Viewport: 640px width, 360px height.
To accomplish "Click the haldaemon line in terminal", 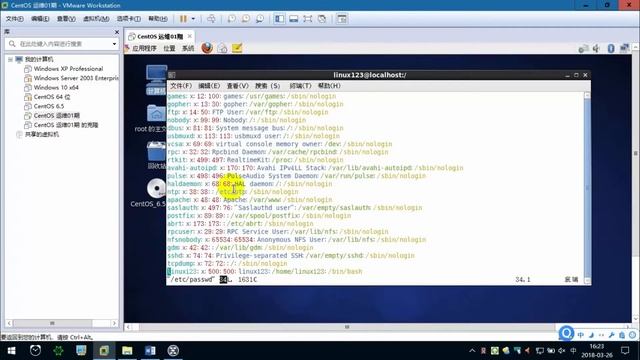I will [249, 184].
